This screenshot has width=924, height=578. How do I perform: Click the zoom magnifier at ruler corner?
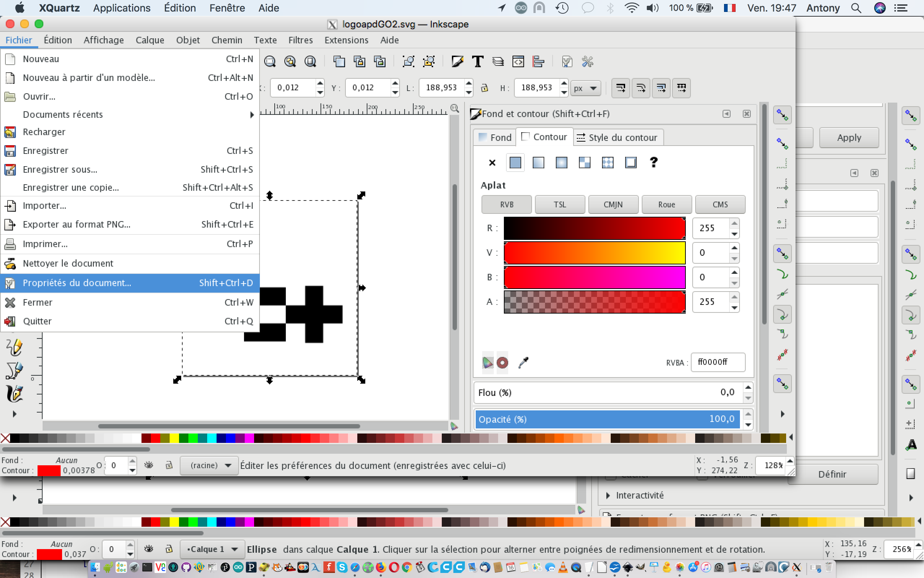point(454,108)
